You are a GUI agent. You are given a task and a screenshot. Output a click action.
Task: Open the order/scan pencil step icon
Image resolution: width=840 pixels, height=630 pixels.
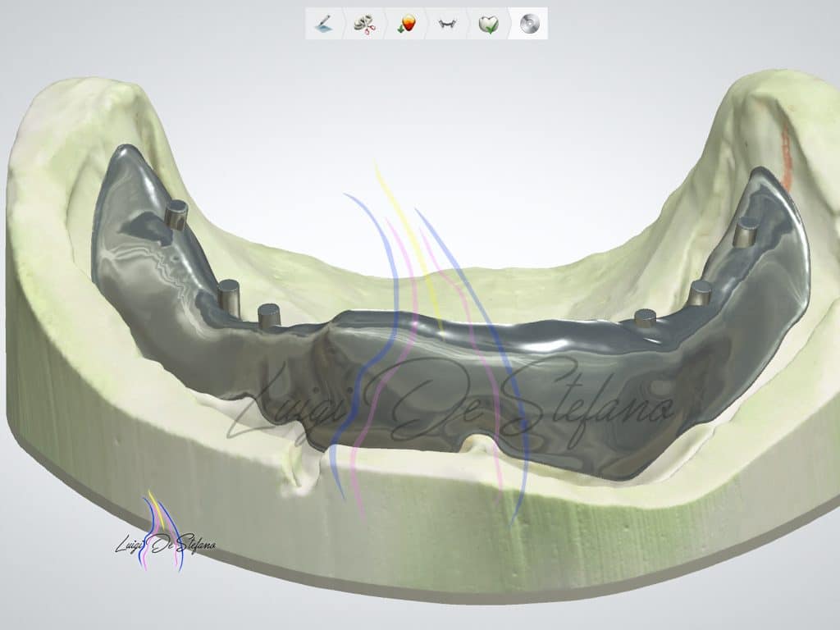click(x=322, y=24)
